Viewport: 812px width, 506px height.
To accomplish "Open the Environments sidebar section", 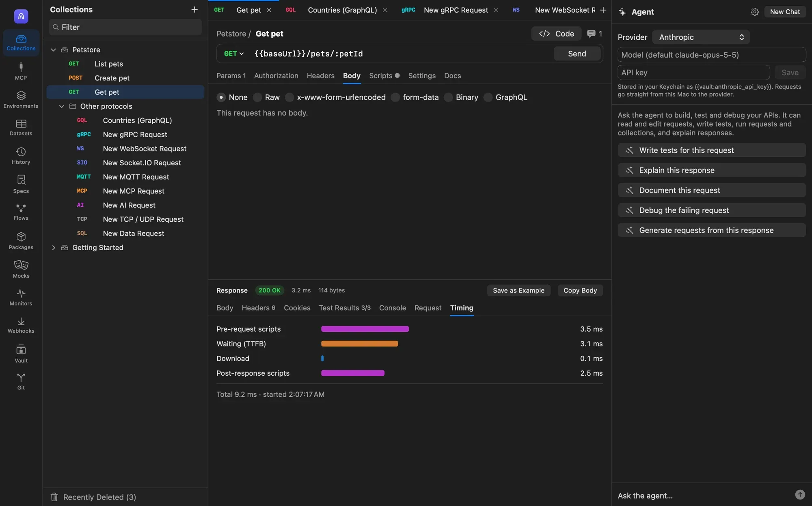I will tap(21, 99).
